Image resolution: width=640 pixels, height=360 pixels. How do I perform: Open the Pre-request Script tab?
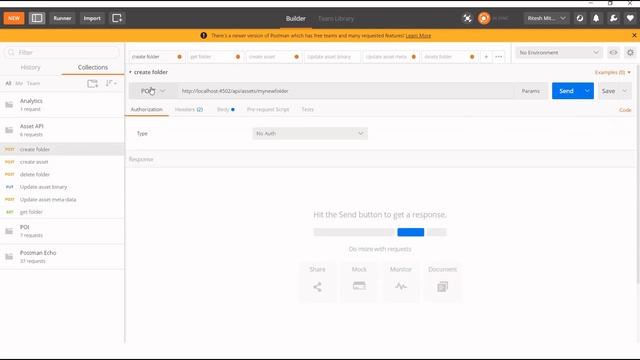coord(268,109)
